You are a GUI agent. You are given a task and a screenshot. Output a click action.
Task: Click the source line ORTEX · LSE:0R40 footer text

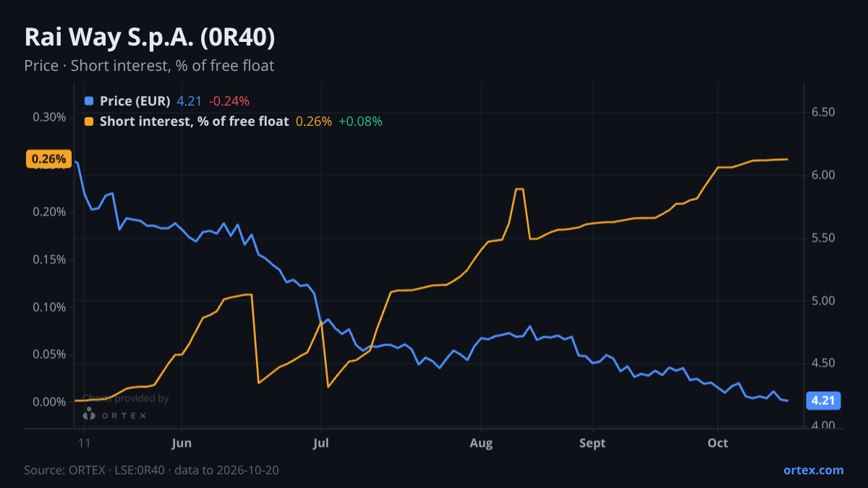(152, 470)
